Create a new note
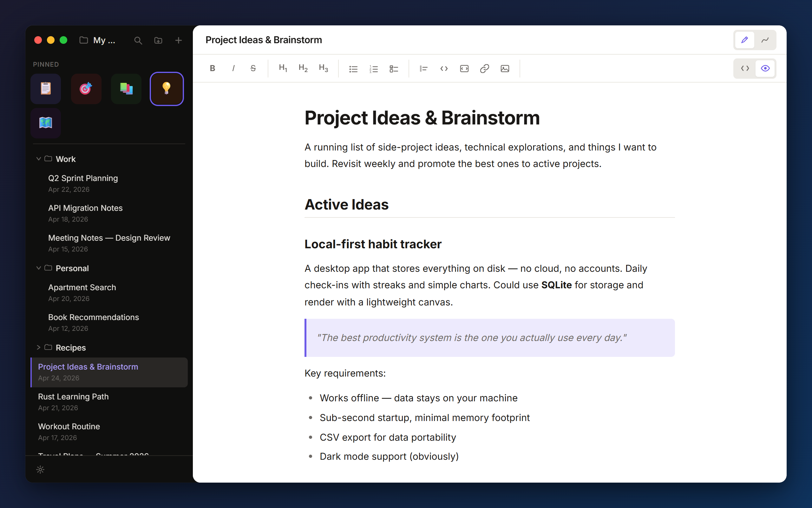Screen dimensions: 812x508 point(179,41)
